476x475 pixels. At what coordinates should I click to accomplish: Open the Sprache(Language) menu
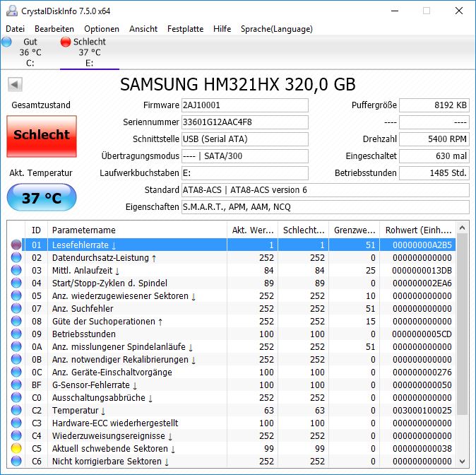click(x=277, y=29)
